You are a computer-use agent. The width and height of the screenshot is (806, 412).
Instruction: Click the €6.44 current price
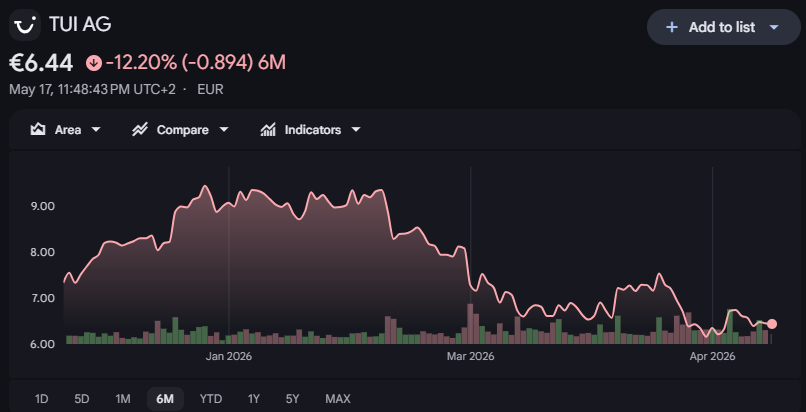coord(41,63)
